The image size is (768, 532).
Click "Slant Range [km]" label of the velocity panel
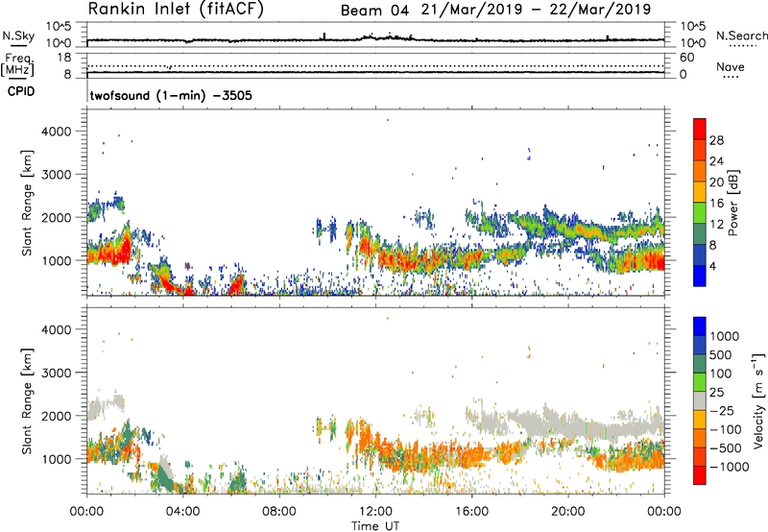pyautogui.click(x=27, y=400)
